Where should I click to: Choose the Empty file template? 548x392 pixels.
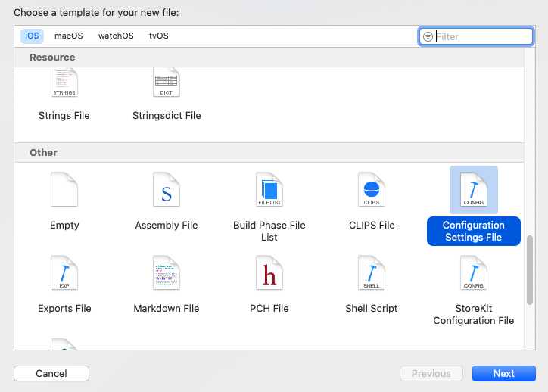point(64,190)
